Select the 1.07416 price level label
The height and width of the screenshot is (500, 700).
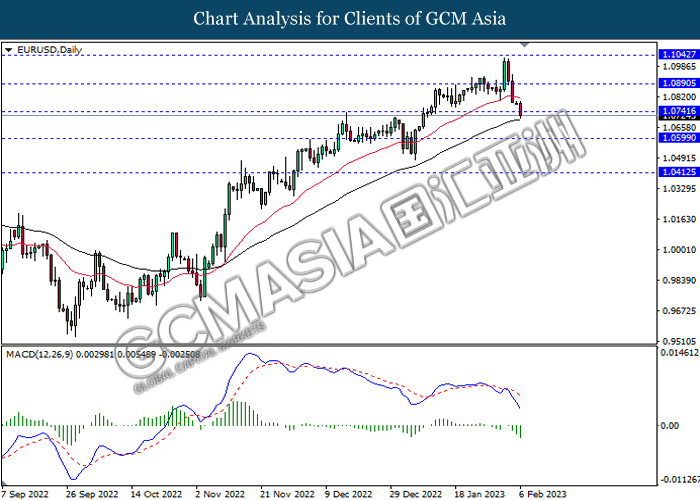click(x=679, y=111)
